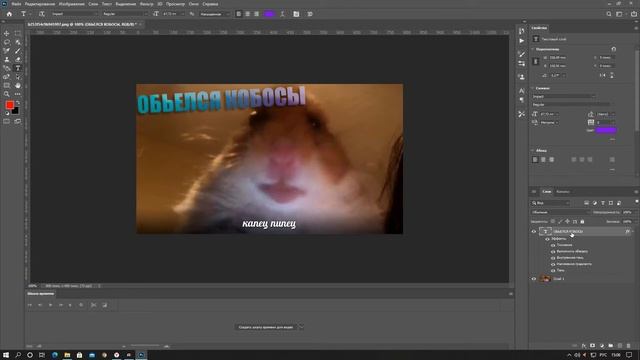The width and height of the screenshot is (640, 360).
Task: Toggle the last effect (Shadow) eye
Action: (553, 270)
